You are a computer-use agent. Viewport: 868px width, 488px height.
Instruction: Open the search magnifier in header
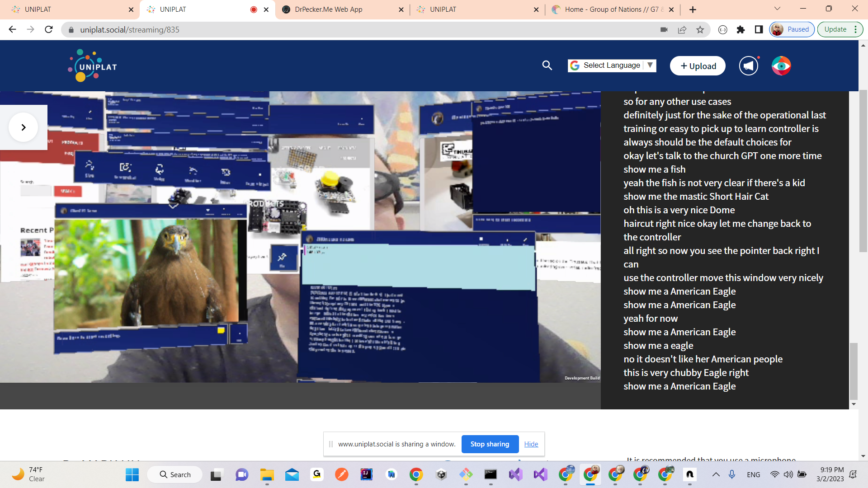[547, 66]
